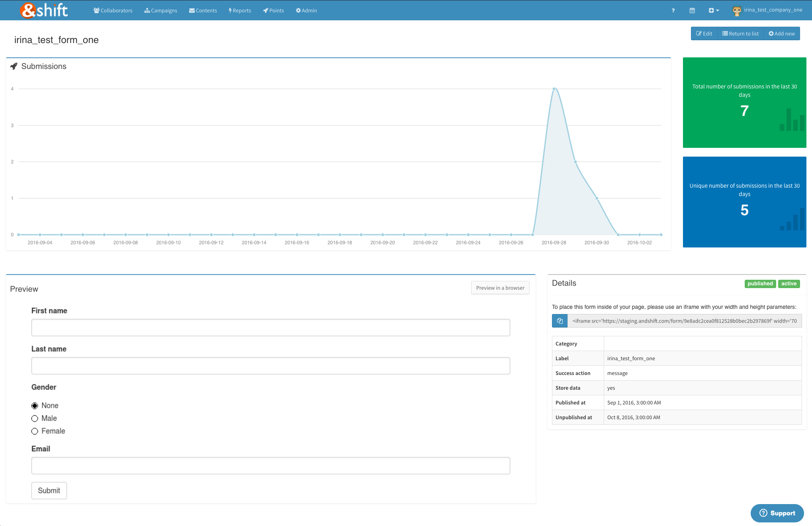812x526 pixels.
Task: Focus the Email input field
Action: click(271, 466)
